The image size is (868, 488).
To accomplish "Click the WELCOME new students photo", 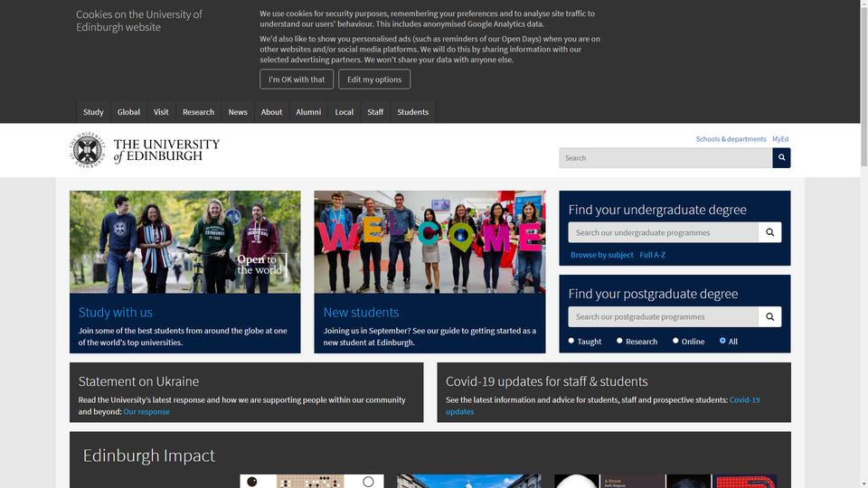I will [x=429, y=242].
